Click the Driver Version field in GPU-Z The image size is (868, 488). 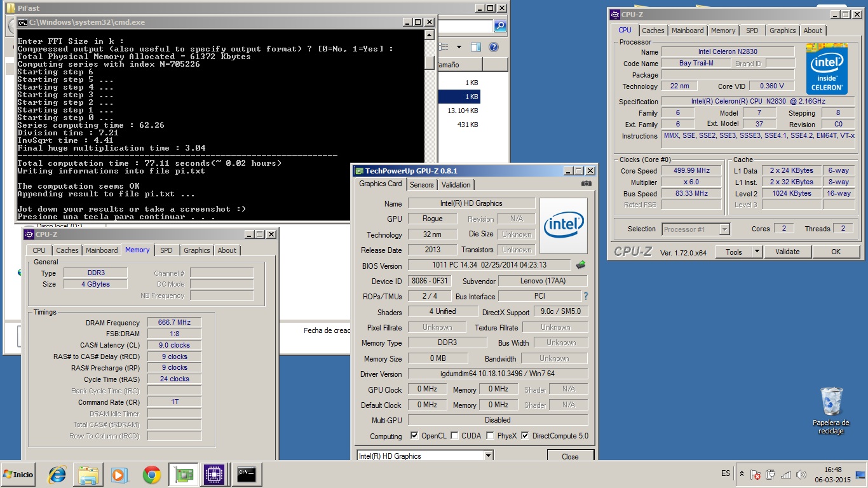click(x=498, y=374)
